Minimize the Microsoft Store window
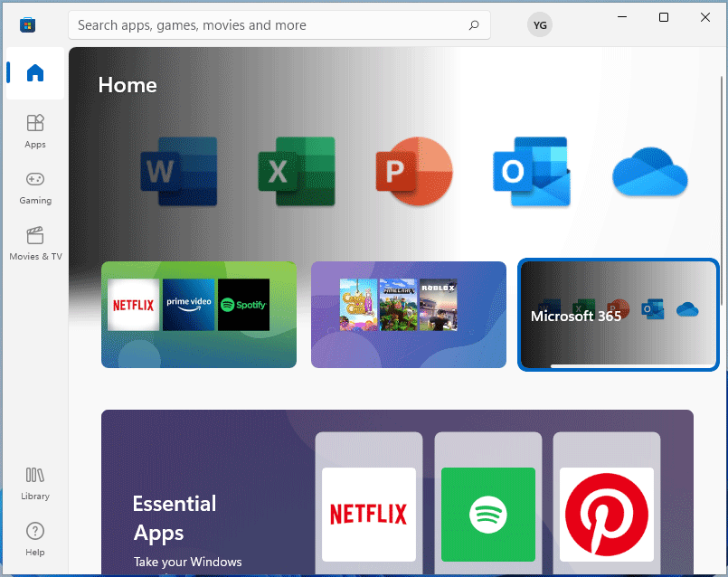Screen dimensions: 728x577 [622, 18]
